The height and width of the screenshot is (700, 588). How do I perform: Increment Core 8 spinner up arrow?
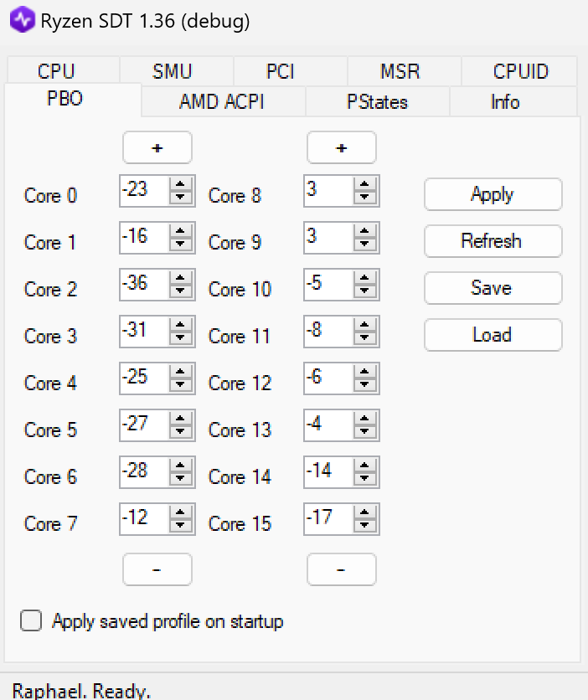(364, 185)
